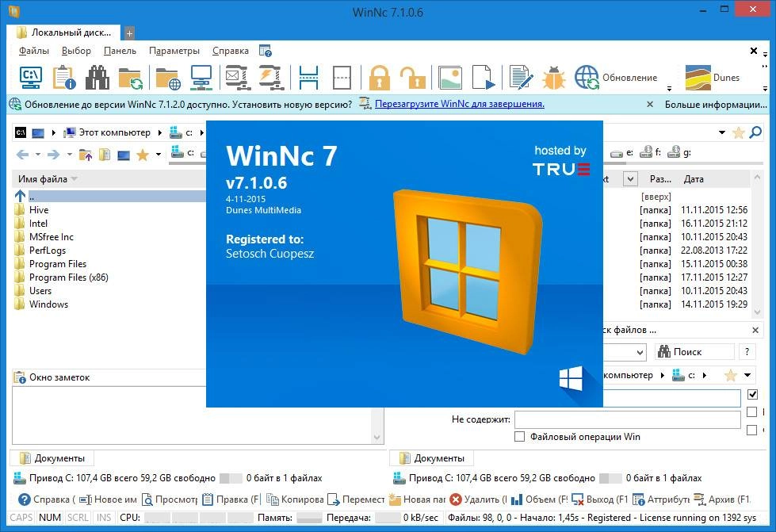This screenshot has height=532, width=776.
Task: Select the Program Files (x86) folder
Action: (x=68, y=277)
